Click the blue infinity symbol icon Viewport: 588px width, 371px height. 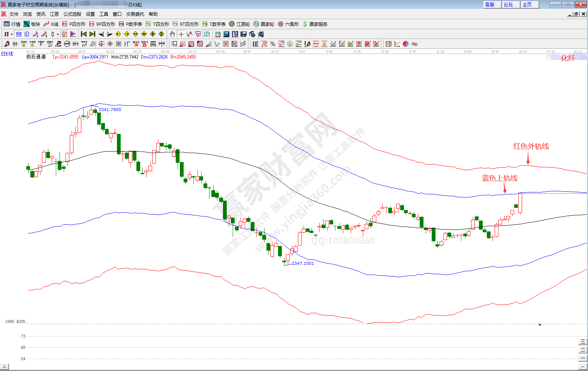coord(414,44)
